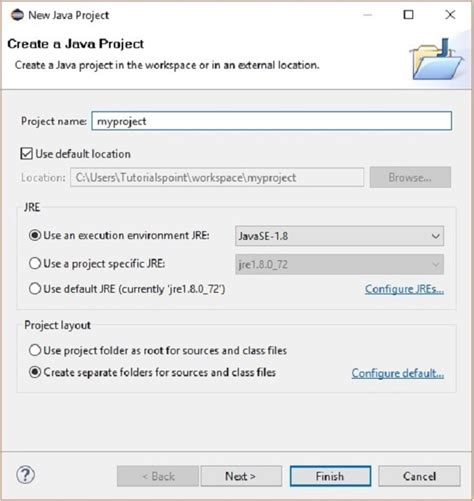
Task: Select Create separate folders option
Action: point(35,372)
